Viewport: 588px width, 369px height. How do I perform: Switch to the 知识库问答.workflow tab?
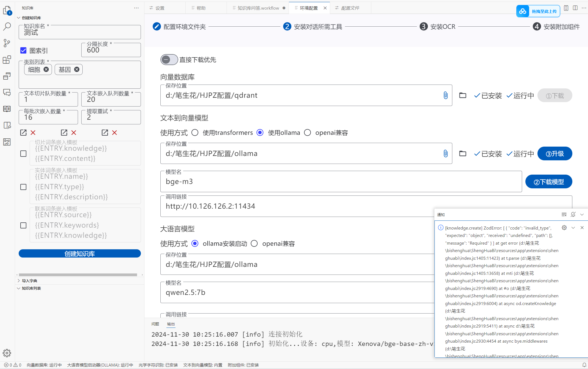tap(258, 8)
